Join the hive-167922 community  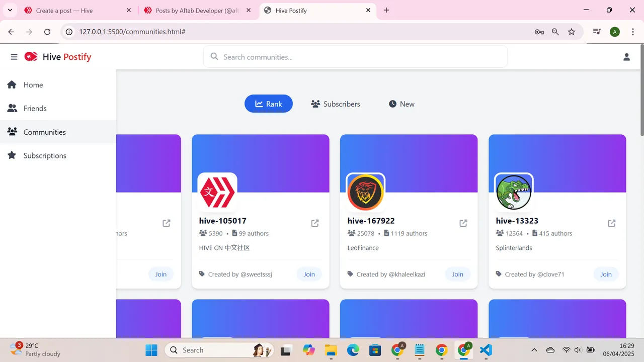click(457, 274)
